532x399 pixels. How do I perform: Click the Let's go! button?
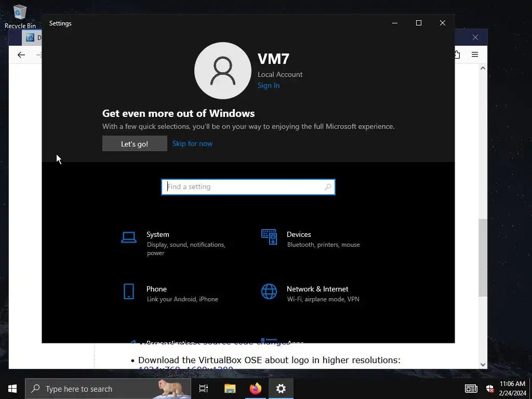[135, 143]
